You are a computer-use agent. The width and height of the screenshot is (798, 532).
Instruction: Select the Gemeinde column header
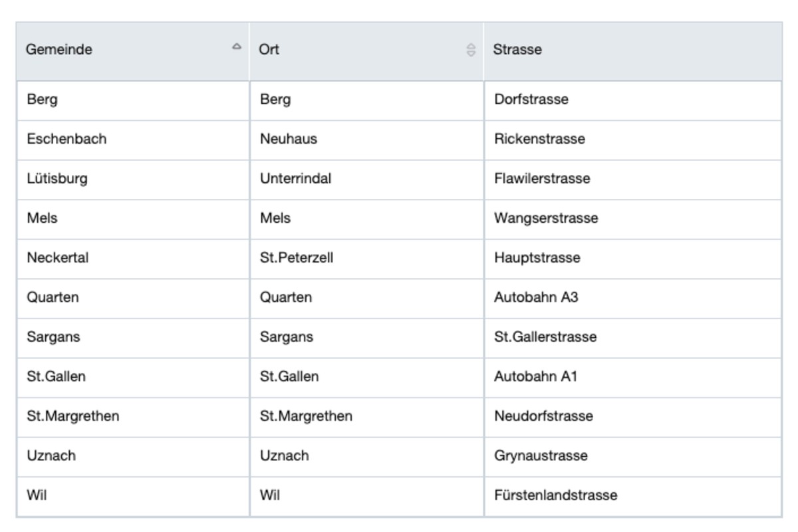pos(59,50)
